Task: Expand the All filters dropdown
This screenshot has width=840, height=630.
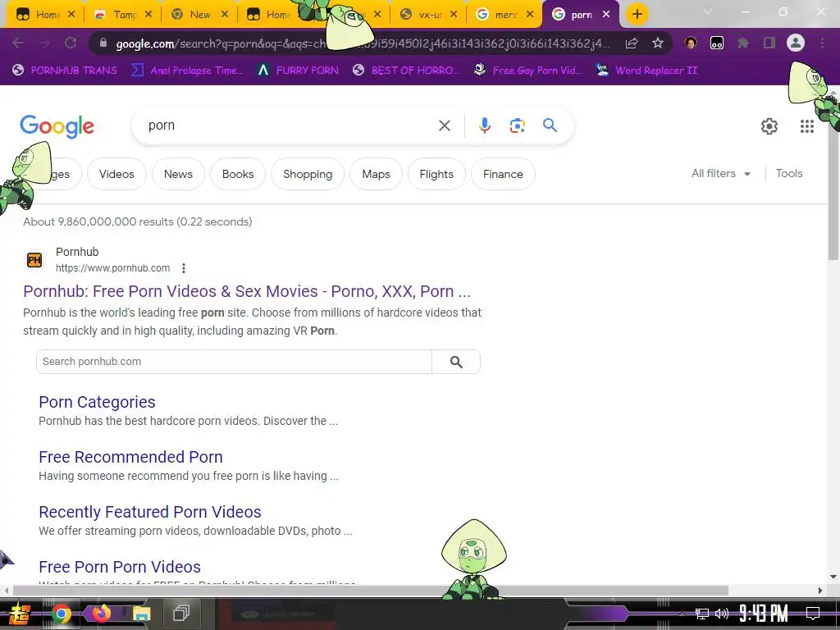Action: [720, 174]
